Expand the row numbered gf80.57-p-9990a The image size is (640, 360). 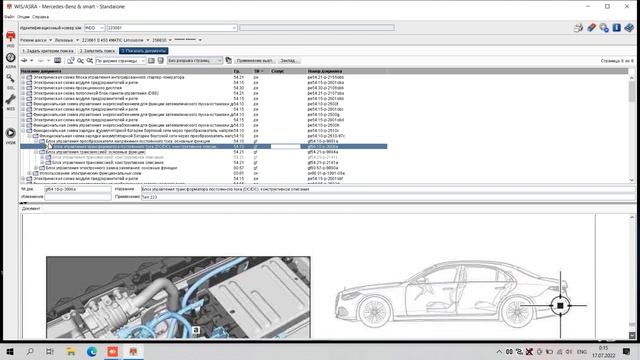coord(36,168)
